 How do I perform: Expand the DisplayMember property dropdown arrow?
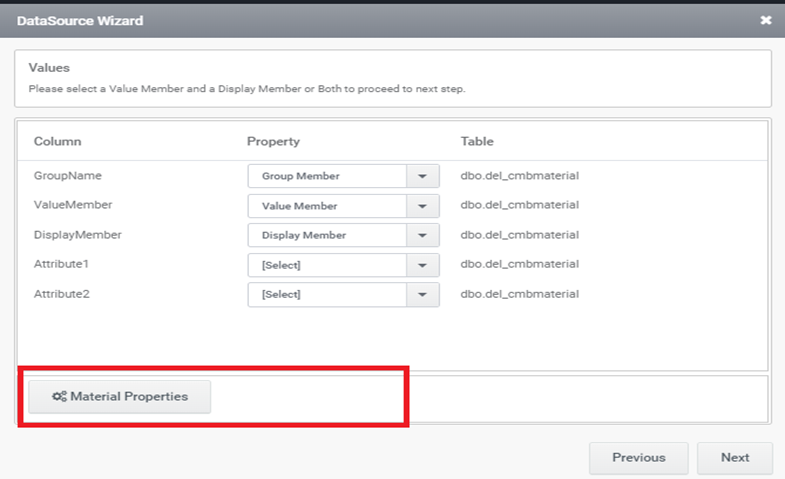click(422, 235)
